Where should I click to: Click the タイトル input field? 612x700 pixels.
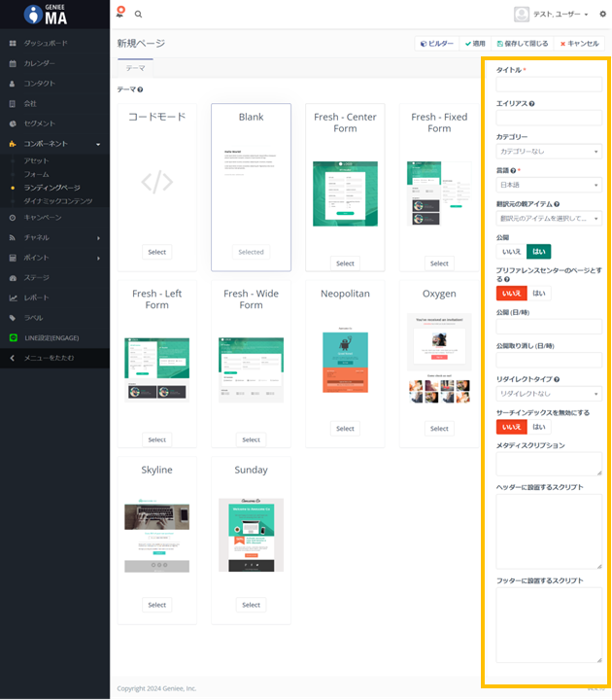point(548,85)
